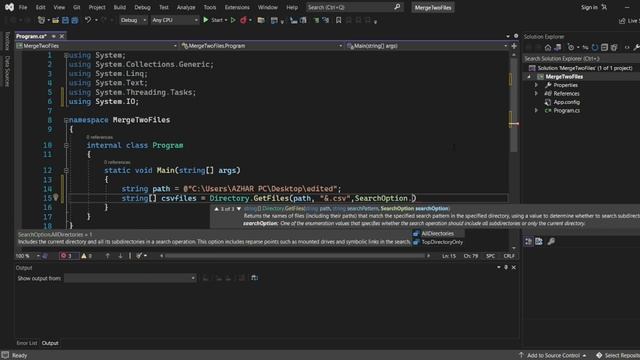Viewport: 640px width, 360px height.
Task: Click previous overload arrow in signature help
Action: coord(216,209)
